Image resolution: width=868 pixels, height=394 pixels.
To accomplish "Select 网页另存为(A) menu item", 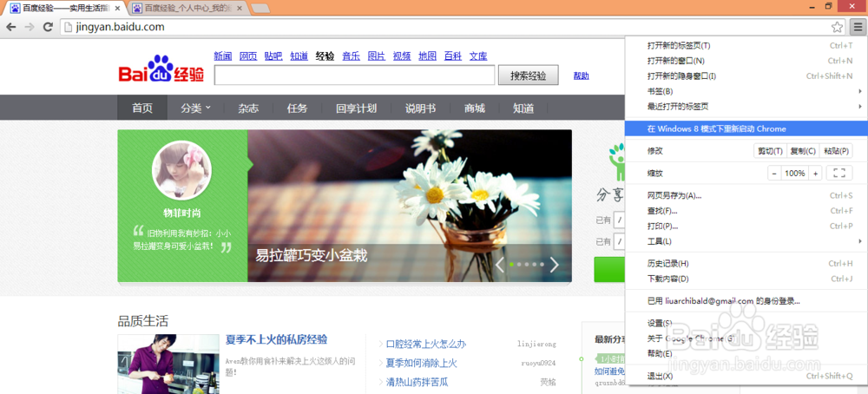I will [x=746, y=195].
